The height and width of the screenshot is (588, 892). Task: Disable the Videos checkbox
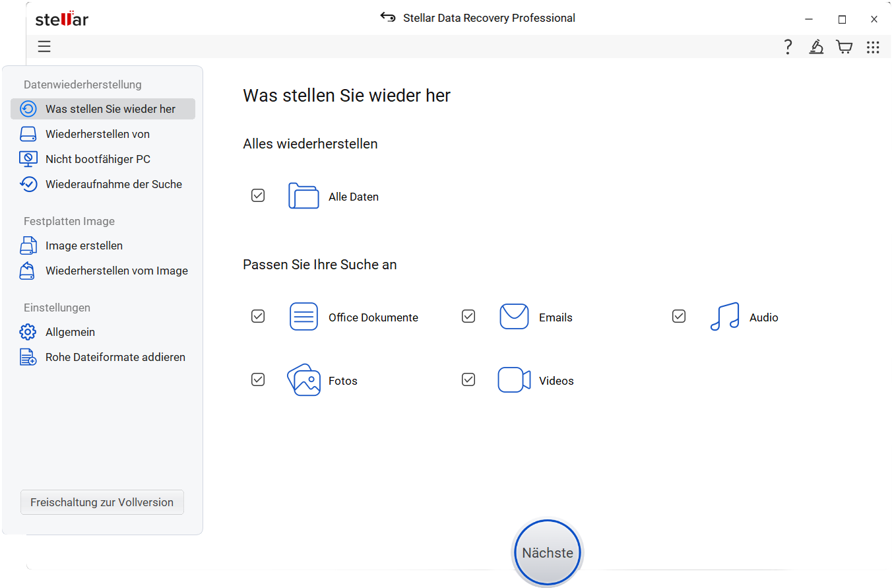pyautogui.click(x=468, y=380)
